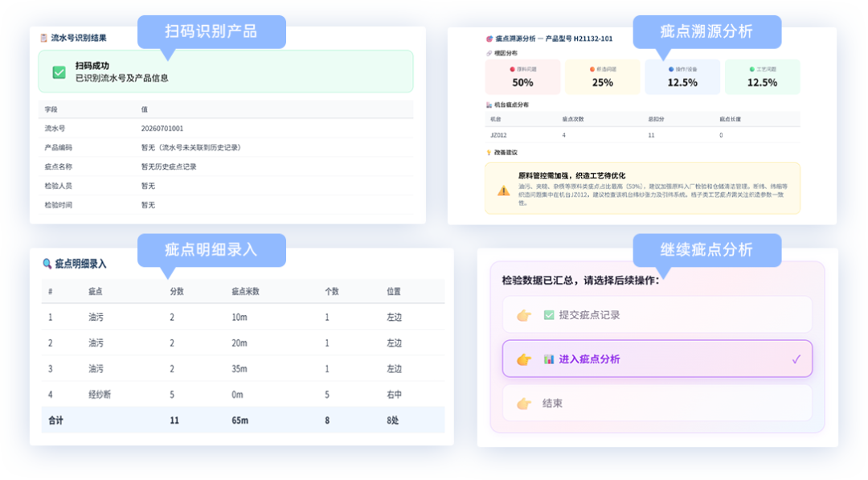Choose the 提交疵点记录 option
The width and height of the screenshot is (868, 480).
point(657,315)
